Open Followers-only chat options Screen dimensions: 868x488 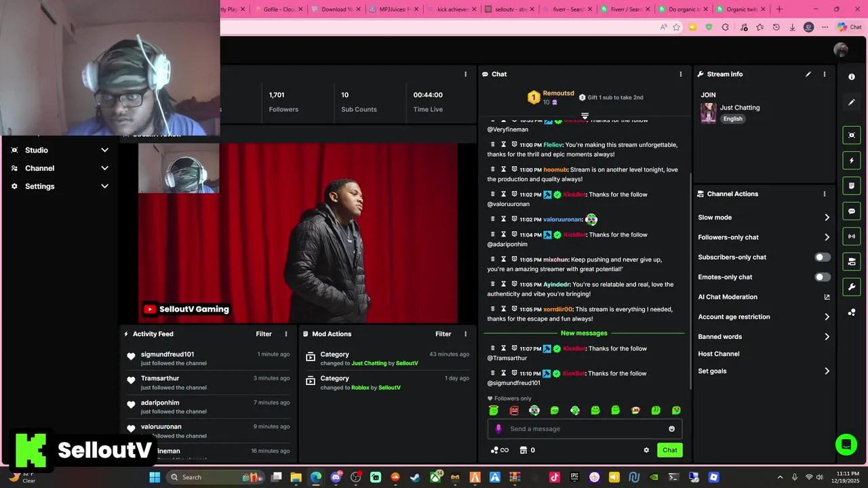(764, 237)
